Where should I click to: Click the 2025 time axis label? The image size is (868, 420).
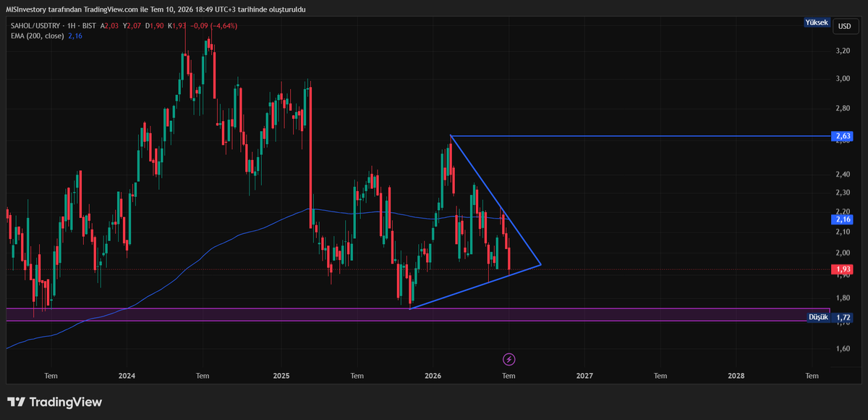pyautogui.click(x=281, y=376)
